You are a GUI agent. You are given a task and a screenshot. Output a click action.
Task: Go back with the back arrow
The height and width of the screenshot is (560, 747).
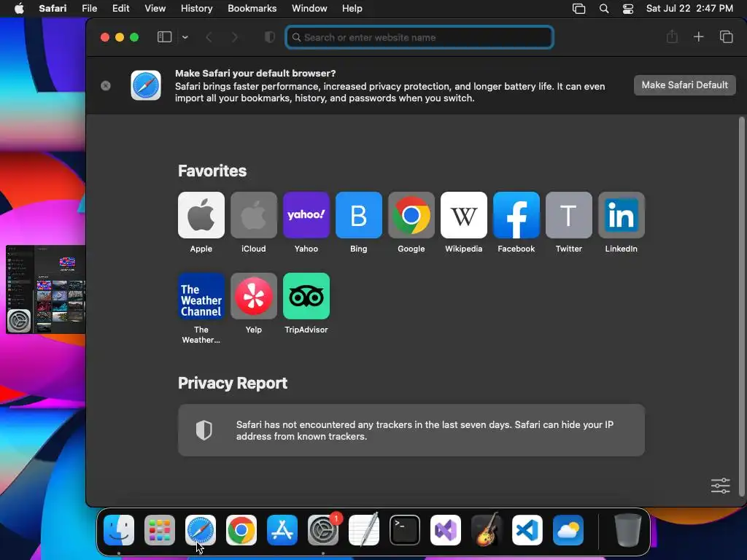[x=209, y=37]
